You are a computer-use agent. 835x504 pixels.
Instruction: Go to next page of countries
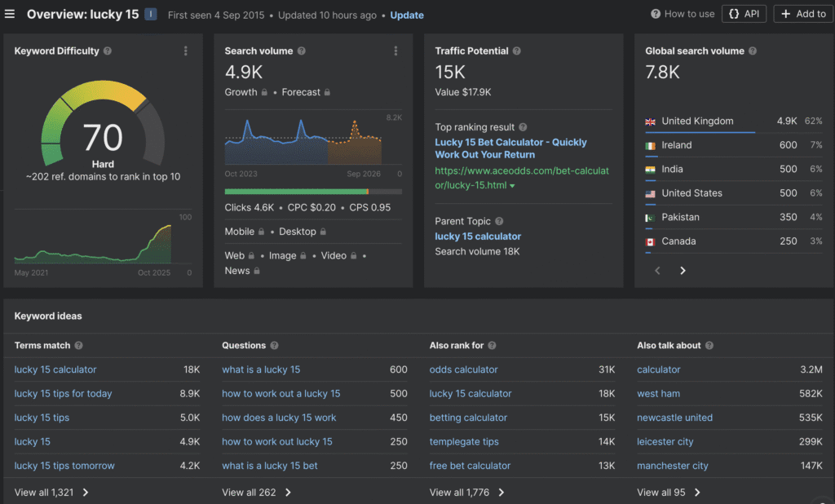point(683,271)
